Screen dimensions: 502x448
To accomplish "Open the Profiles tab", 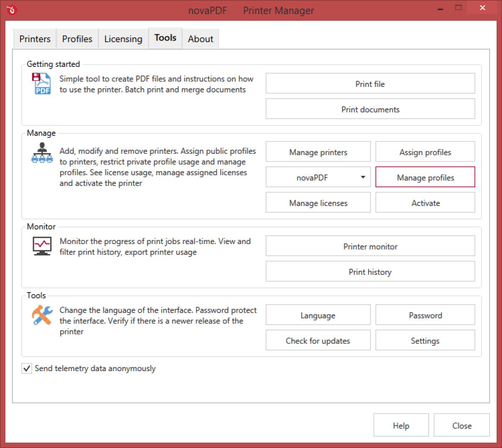I will pyautogui.click(x=77, y=38).
